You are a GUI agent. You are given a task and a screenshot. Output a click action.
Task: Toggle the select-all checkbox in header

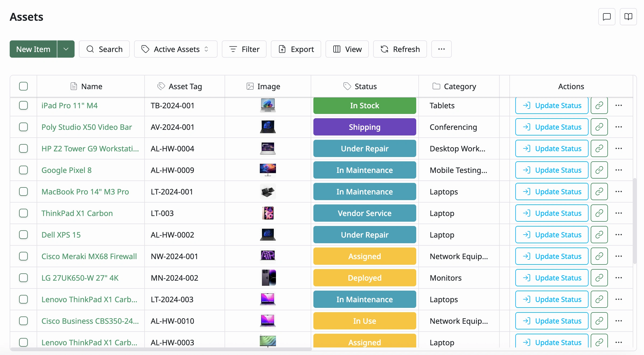click(23, 86)
